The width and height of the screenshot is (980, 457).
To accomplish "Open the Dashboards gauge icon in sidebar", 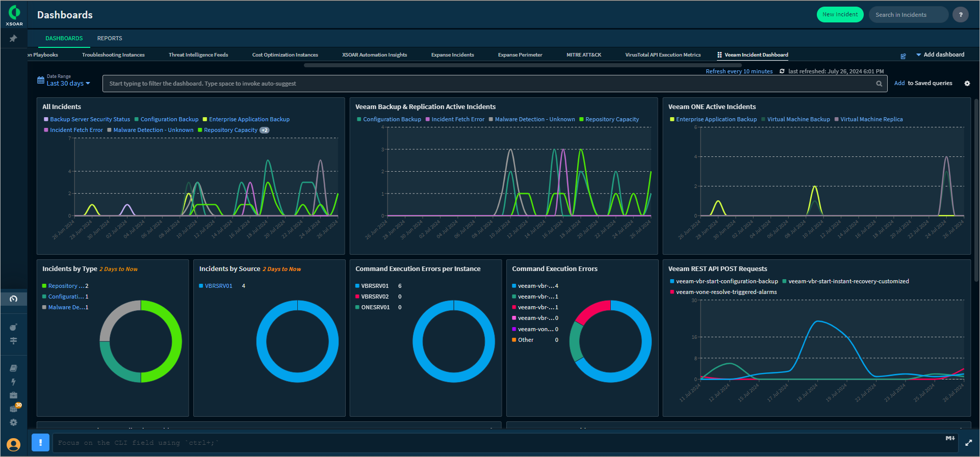I will (x=14, y=299).
